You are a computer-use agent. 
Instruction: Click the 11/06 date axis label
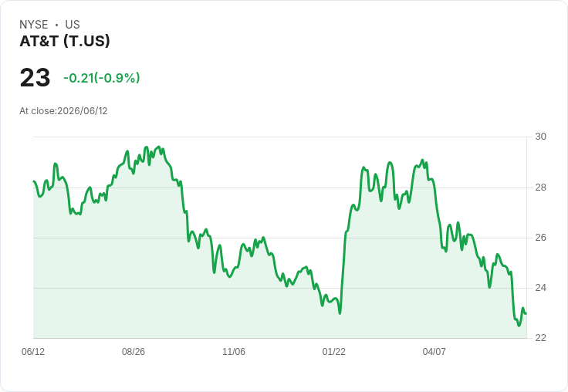234,351
